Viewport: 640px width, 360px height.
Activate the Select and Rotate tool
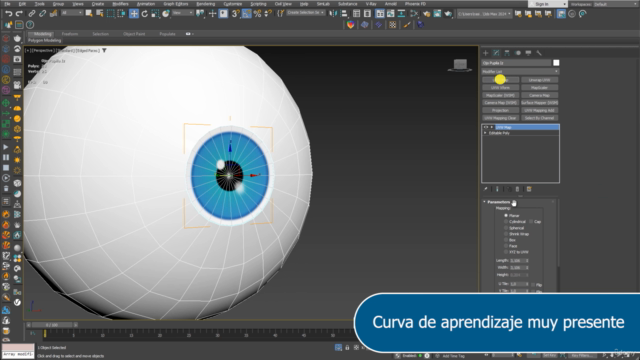tap(144, 14)
